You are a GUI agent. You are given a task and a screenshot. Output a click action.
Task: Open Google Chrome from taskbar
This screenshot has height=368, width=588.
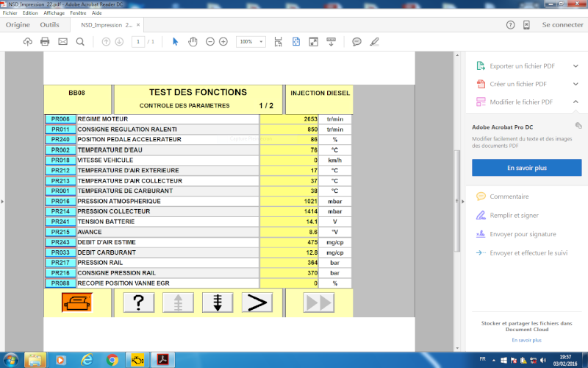point(112,360)
